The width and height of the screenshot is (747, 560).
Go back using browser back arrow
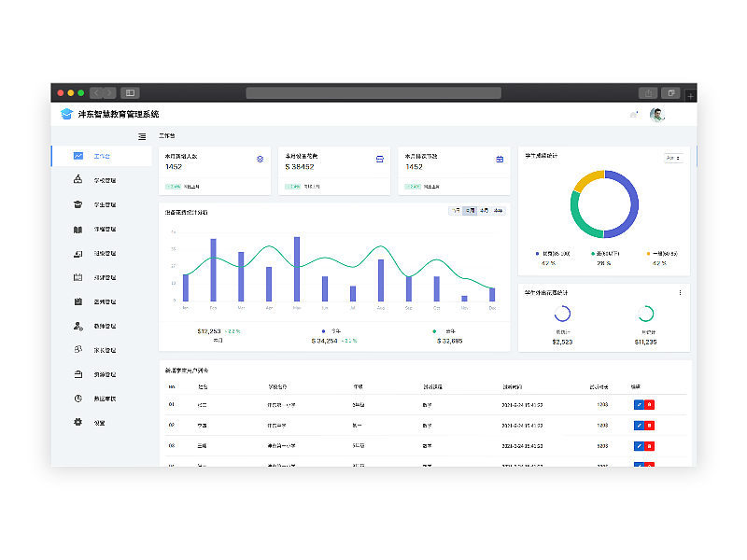(x=96, y=92)
